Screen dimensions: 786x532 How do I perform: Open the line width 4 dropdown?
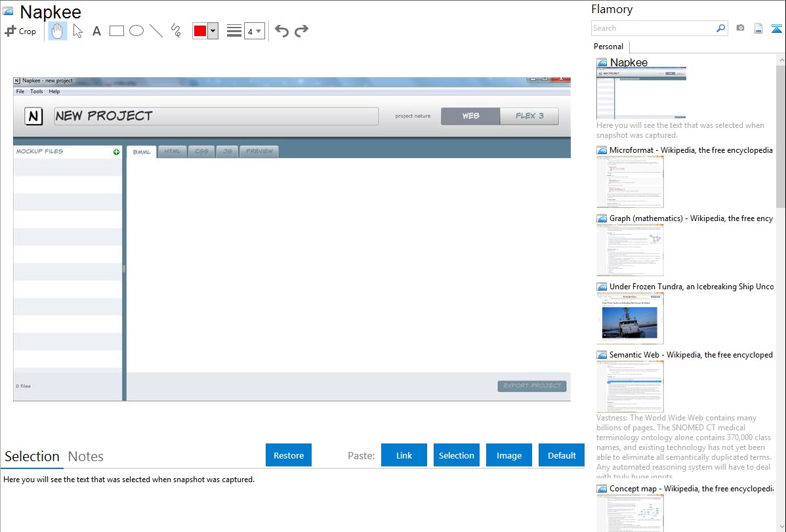(254, 31)
